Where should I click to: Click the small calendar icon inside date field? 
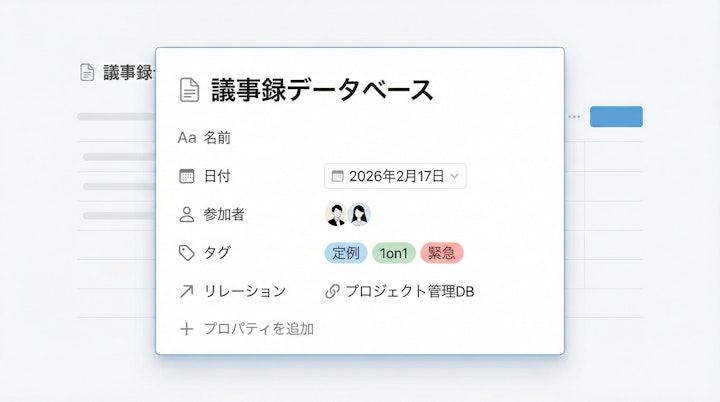pyautogui.click(x=338, y=176)
